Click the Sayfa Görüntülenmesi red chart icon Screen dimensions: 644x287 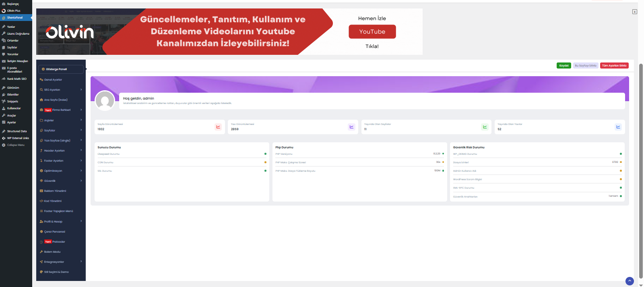pyautogui.click(x=218, y=127)
